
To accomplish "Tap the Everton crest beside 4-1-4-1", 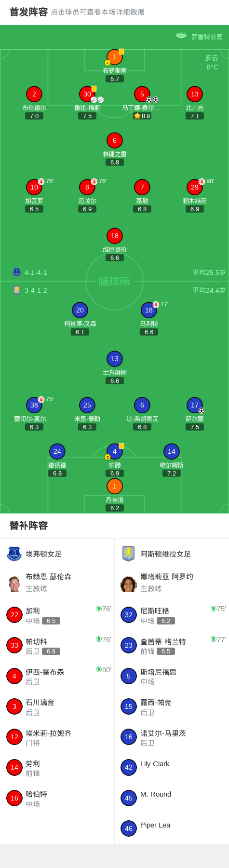I will 17,272.
